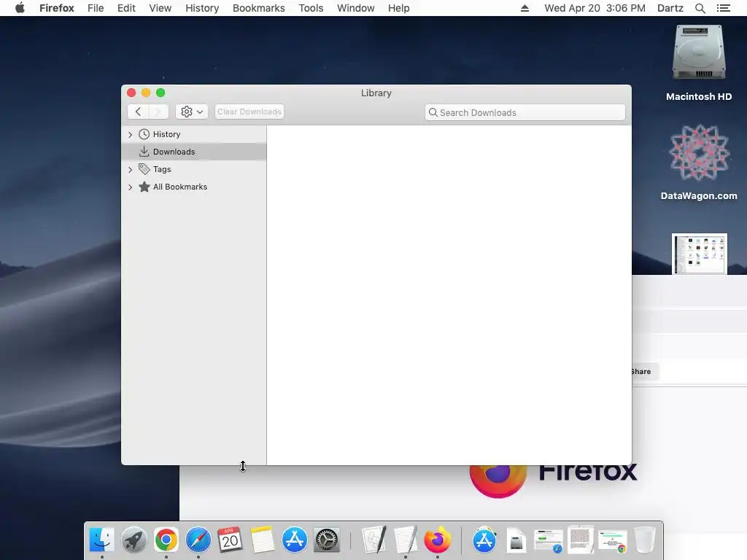This screenshot has width=747, height=560.
Task: Open grid-paper pen app beside System Preferences
Action: pos(374,540)
